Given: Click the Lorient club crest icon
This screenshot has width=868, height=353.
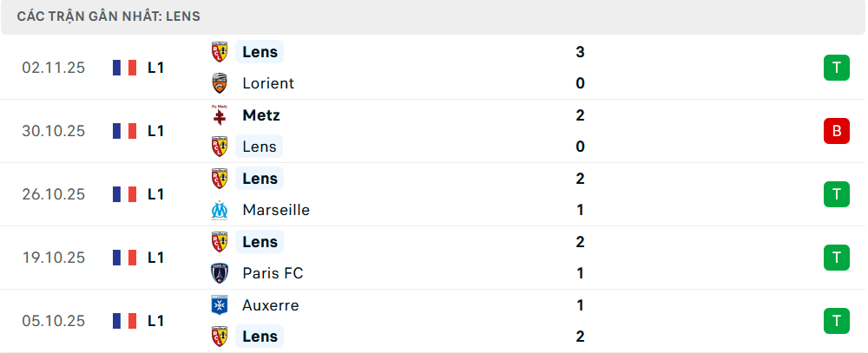Looking at the screenshot, I should click(x=220, y=83).
